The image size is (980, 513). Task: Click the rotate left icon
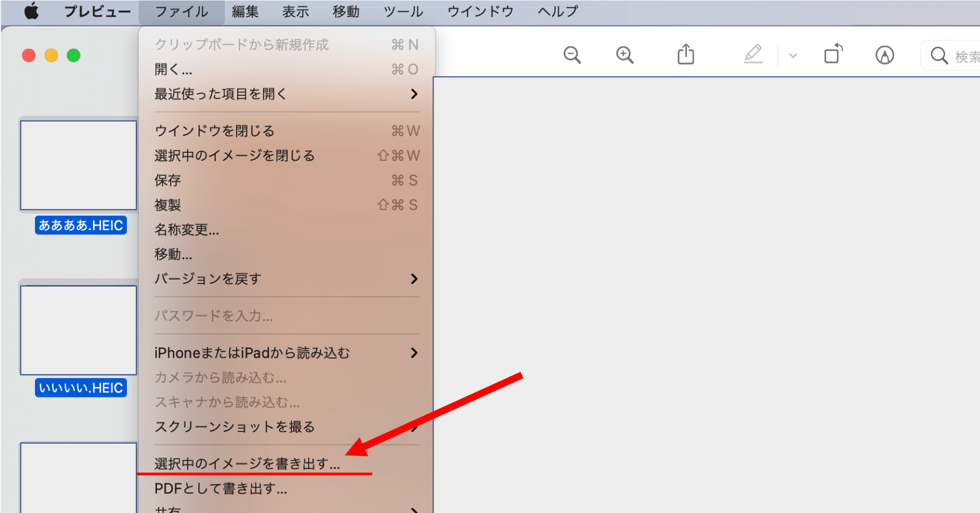pos(833,54)
